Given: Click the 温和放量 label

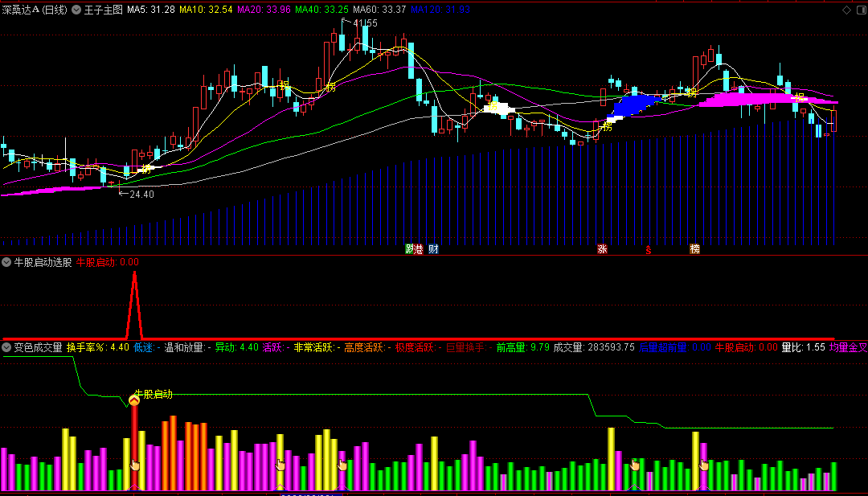Looking at the screenshot, I should click(x=188, y=347).
